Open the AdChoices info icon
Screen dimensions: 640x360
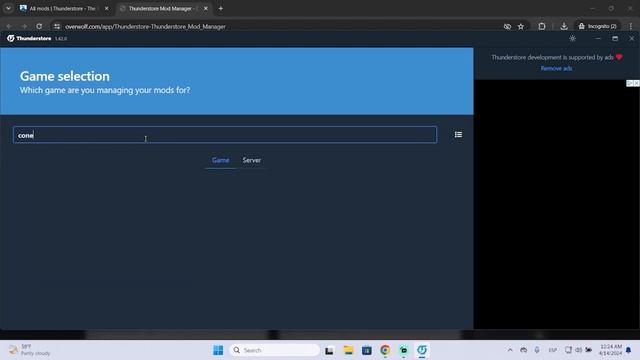(x=630, y=83)
